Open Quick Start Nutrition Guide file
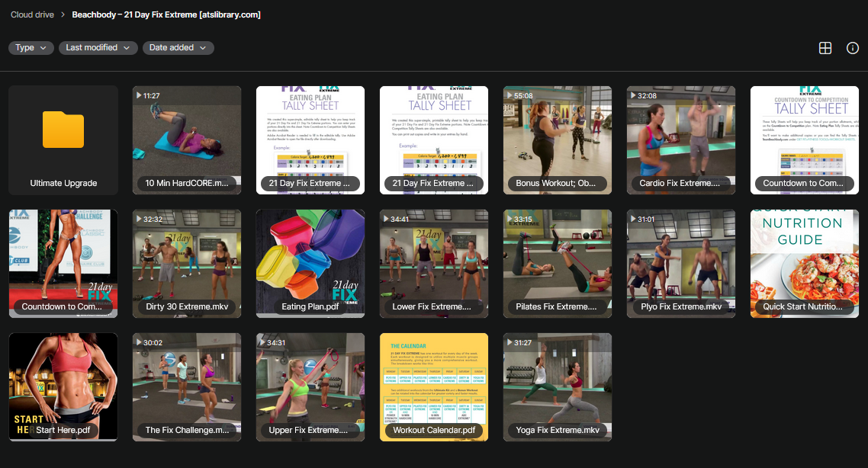Screen dimensions: 868x468 pyautogui.click(x=805, y=264)
